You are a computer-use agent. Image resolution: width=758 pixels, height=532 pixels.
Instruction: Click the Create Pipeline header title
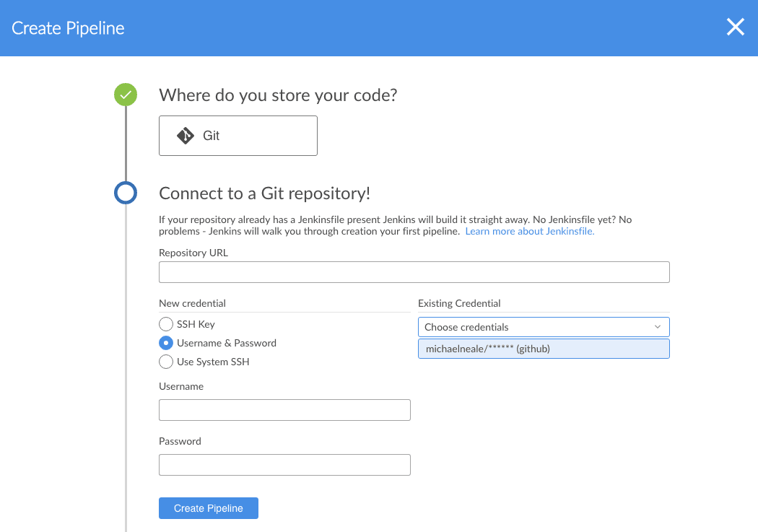pos(67,27)
